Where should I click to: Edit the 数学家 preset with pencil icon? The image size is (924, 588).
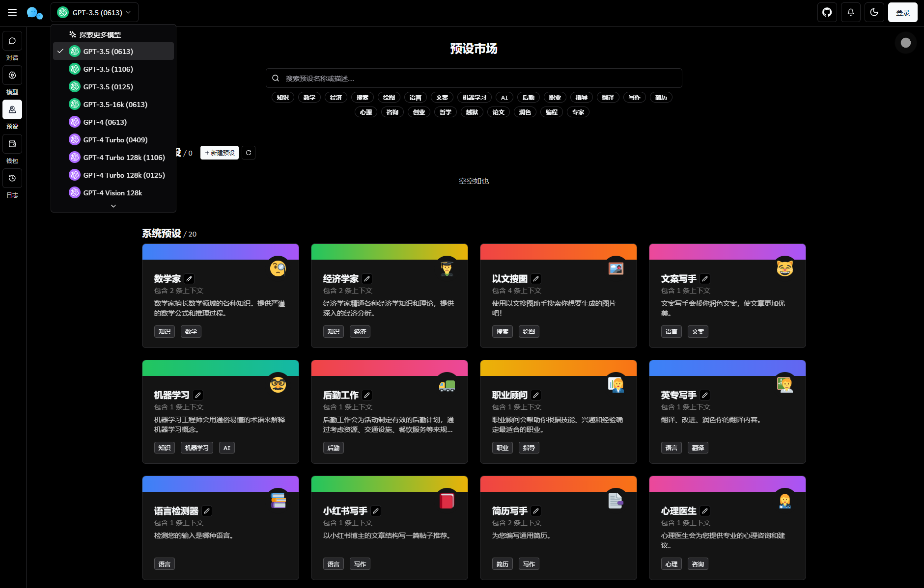pyautogui.click(x=190, y=278)
